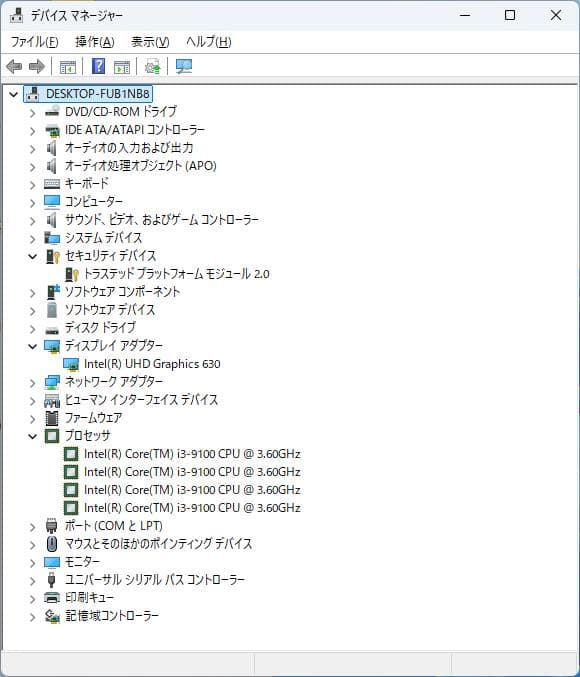Expand the DVD/CD-ROM ドライブ category
580x677 pixels.
coord(32,112)
